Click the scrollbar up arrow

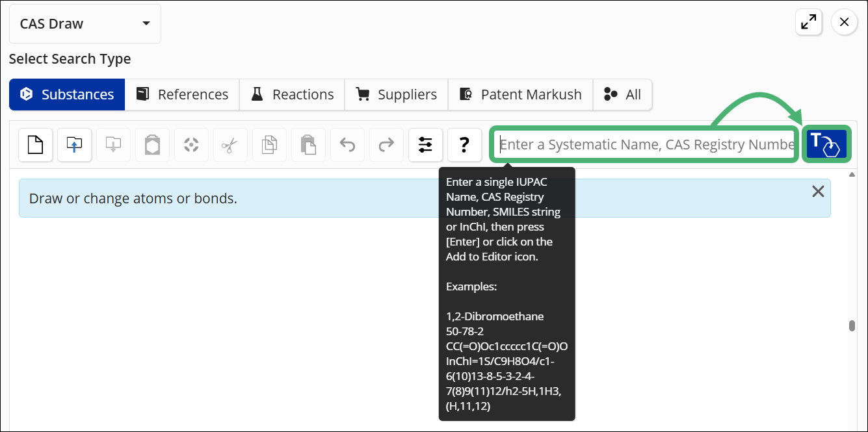click(x=852, y=175)
